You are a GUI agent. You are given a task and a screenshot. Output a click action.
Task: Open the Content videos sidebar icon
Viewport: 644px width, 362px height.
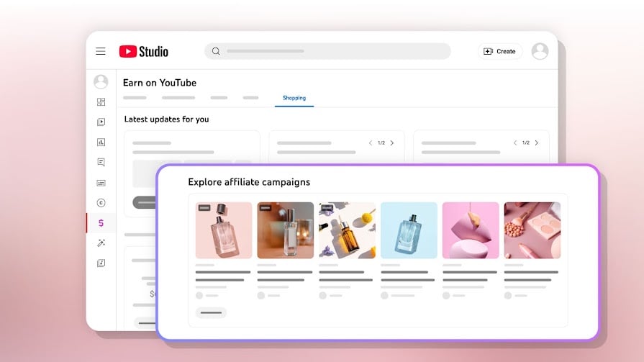[101, 122]
